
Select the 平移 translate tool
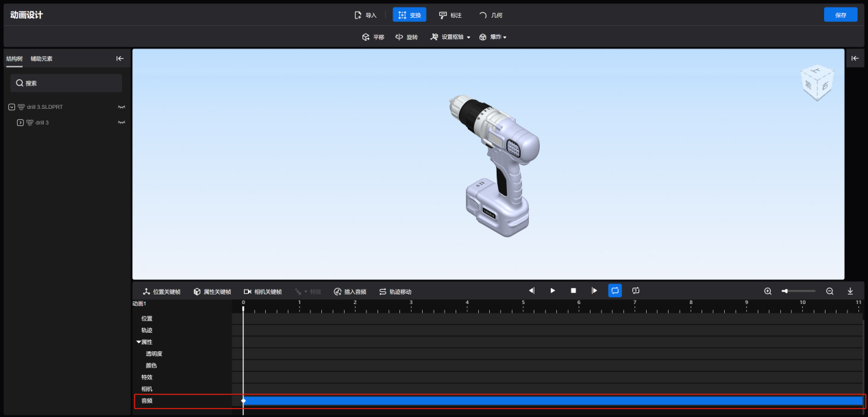click(373, 37)
